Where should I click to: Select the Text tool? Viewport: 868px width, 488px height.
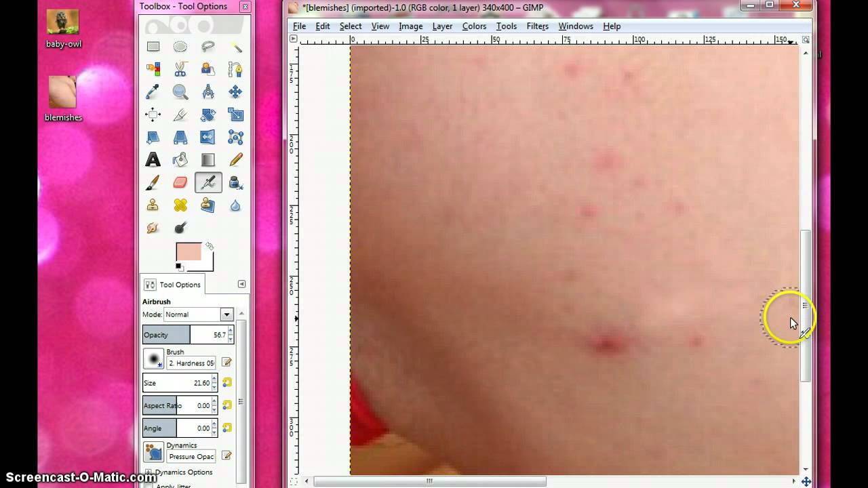coord(153,160)
